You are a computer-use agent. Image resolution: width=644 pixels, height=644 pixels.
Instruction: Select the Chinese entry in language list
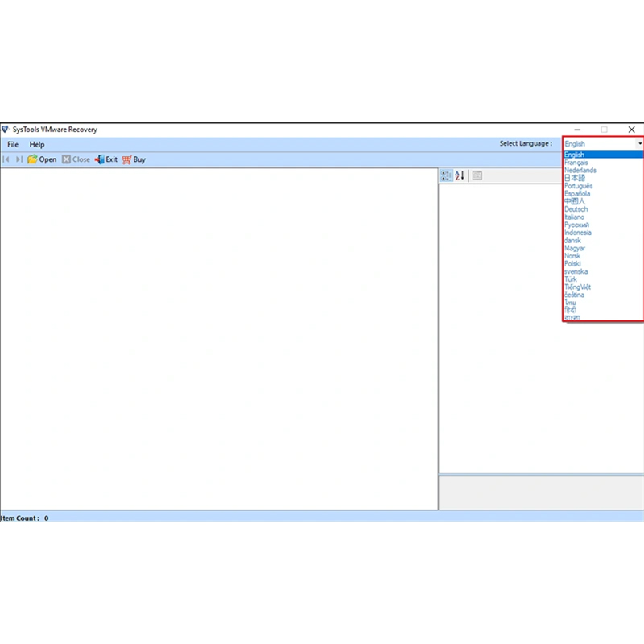602,201
